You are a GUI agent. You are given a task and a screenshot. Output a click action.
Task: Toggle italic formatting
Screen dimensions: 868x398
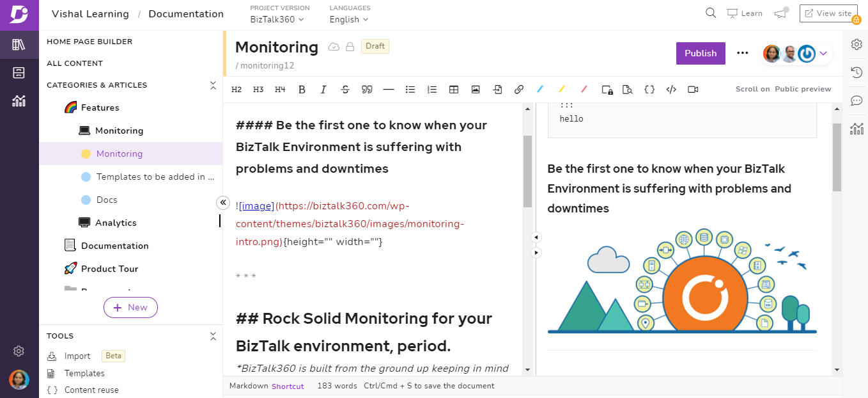[x=323, y=90]
